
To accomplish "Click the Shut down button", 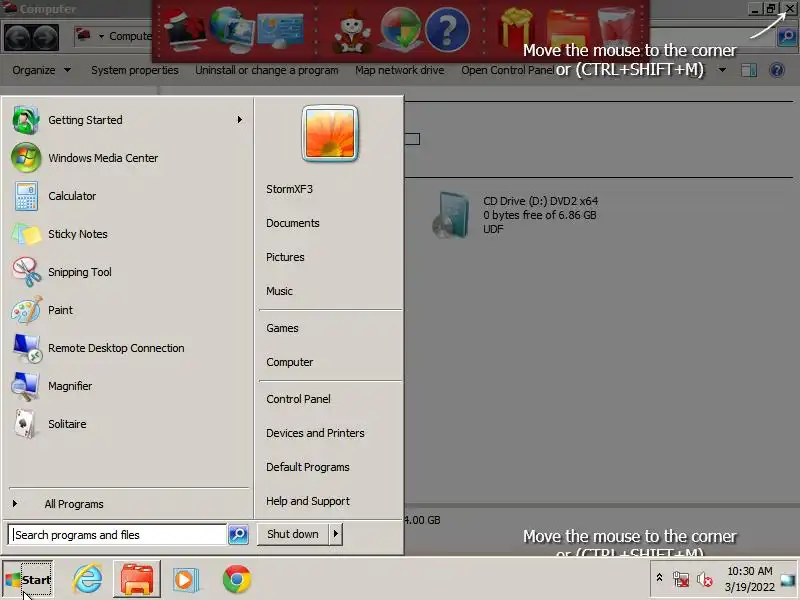I will click(293, 534).
